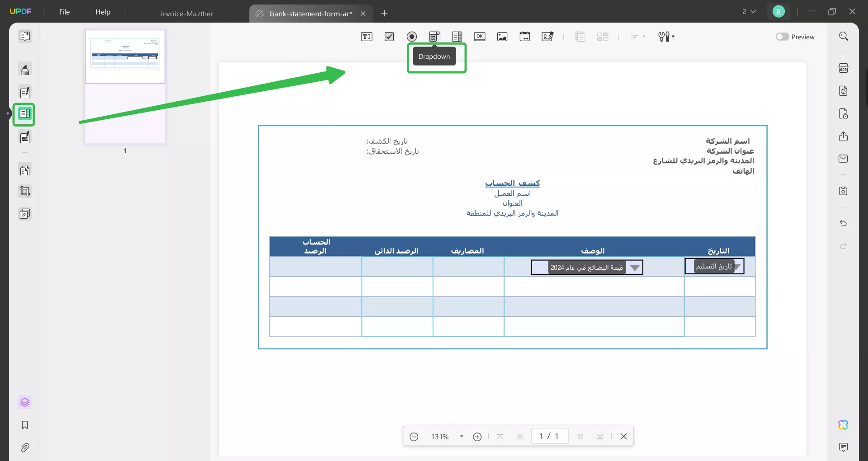Select the List Box form tool
868x461 pixels.
457,37
